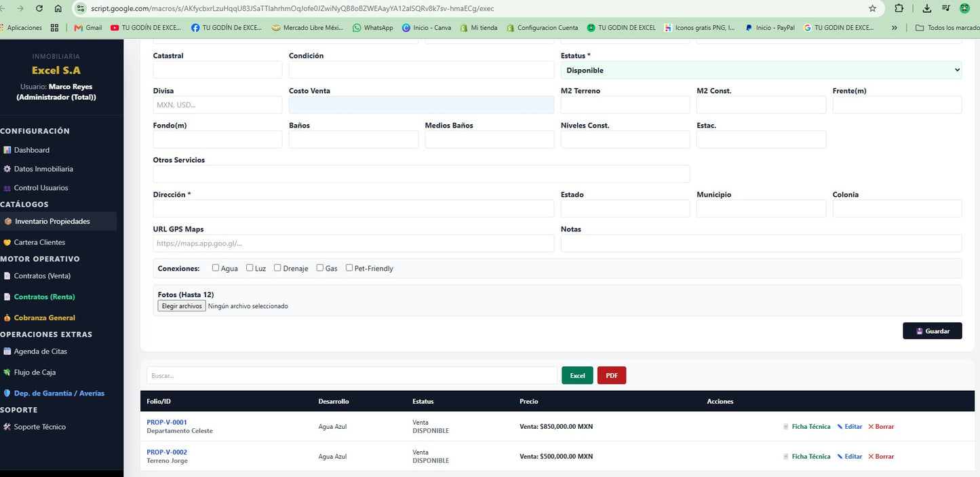Delete property PROP-V-0002 with Borrar
Screen dimensions: 980x477
881,457
